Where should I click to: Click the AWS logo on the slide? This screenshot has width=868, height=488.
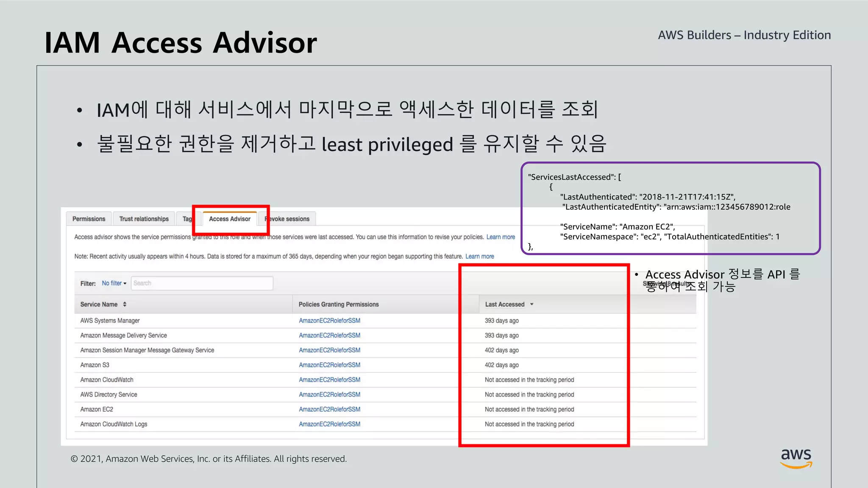[796, 458]
